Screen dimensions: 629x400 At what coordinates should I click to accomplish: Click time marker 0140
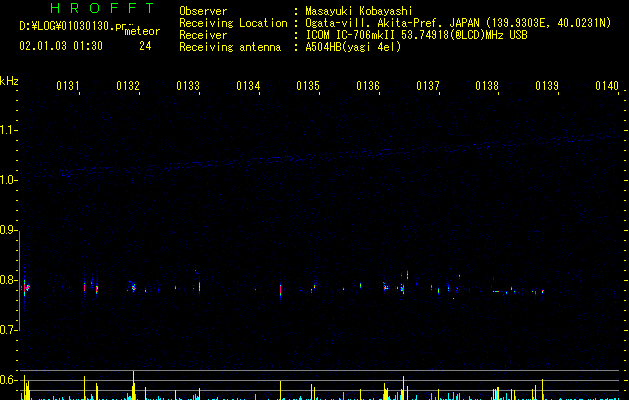[x=607, y=86]
